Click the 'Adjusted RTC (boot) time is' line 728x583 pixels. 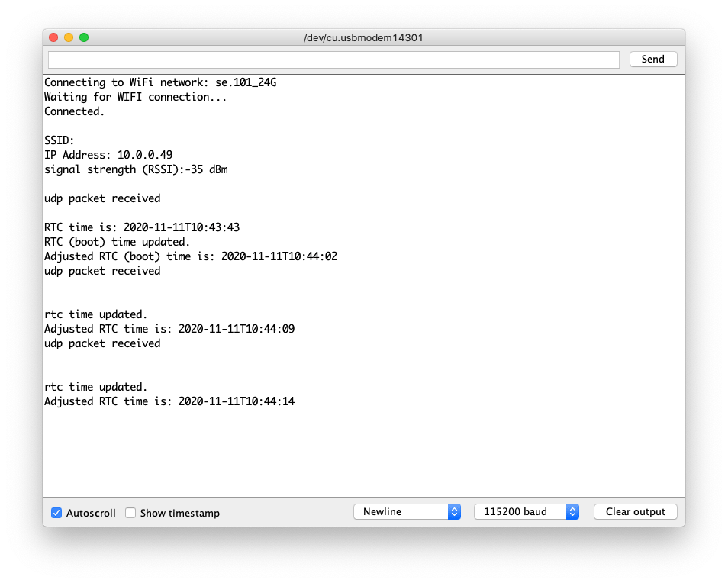[x=191, y=256]
